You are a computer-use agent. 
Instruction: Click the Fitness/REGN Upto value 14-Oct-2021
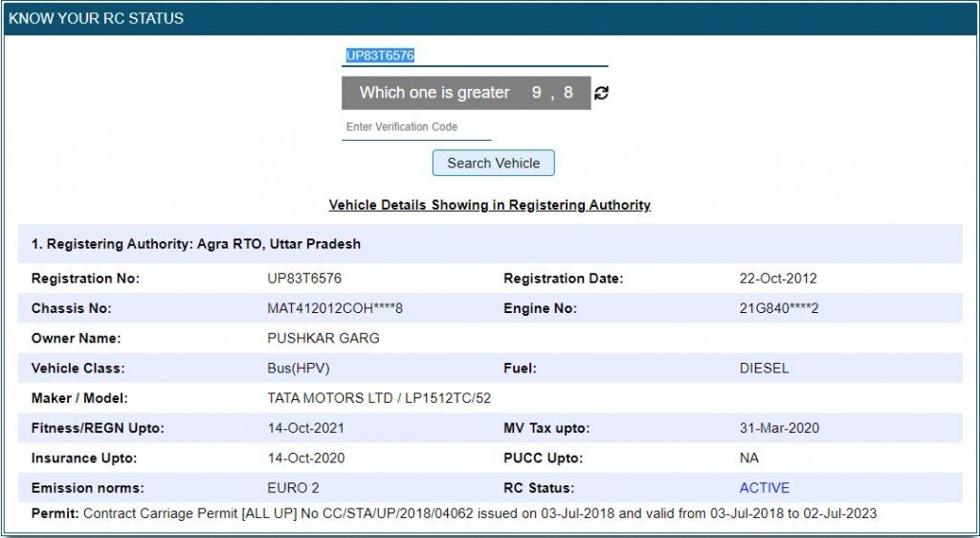305,429
